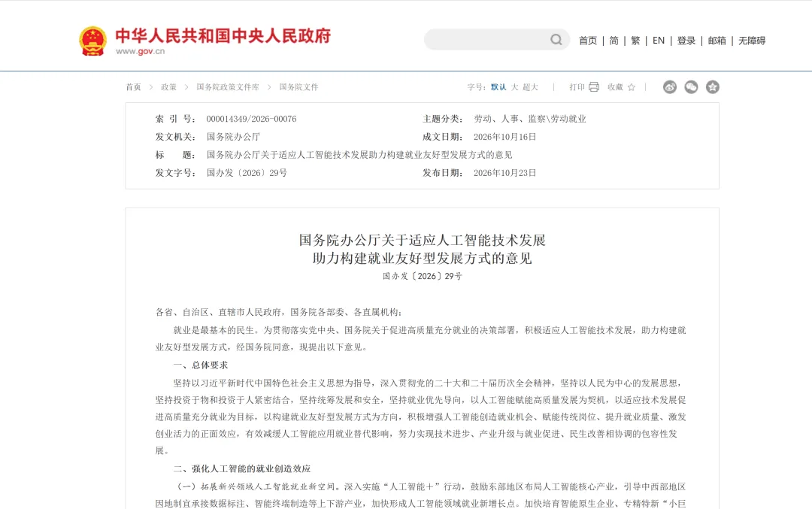Set font size to 大
The image size is (812, 509).
click(515, 87)
